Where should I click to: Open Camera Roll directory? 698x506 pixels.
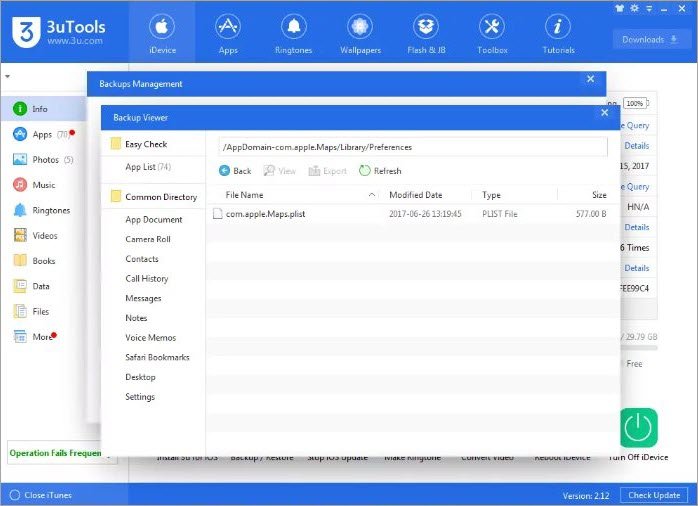point(148,239)
